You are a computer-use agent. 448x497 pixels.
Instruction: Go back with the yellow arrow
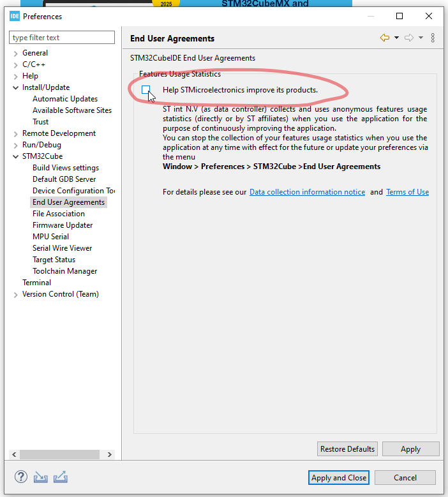click(x=385, y=38)
